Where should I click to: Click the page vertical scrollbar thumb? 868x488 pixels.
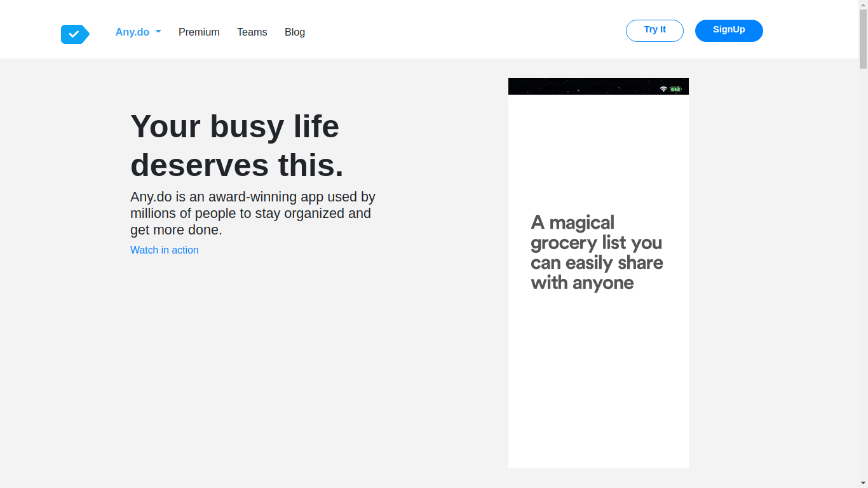[x=863, y=38]
